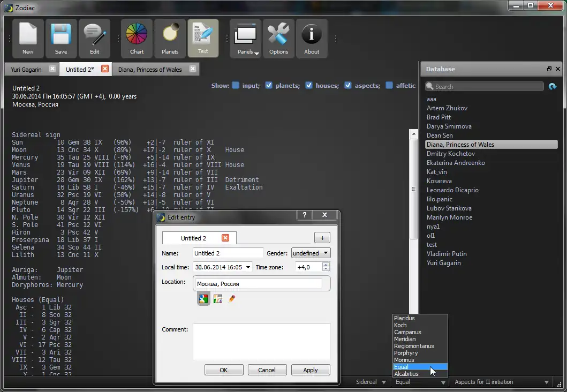Open the About info icon
Image resolution: width=567 pixels, height=392 pixels.
[x=312, y=39]
